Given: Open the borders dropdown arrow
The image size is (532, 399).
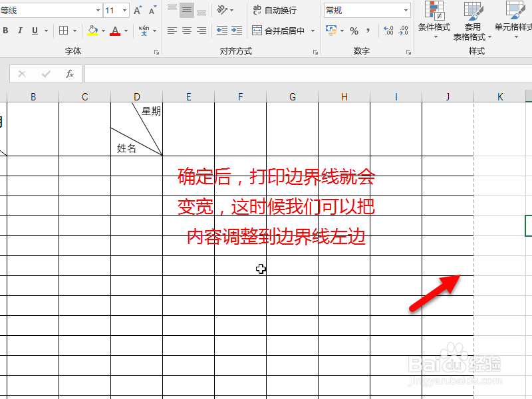Looking at the screenshot, I should pos(74,31).
